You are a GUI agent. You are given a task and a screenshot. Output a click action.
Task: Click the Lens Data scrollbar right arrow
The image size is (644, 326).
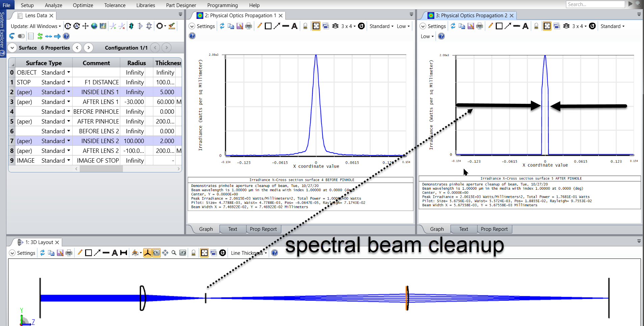[179, 169]
